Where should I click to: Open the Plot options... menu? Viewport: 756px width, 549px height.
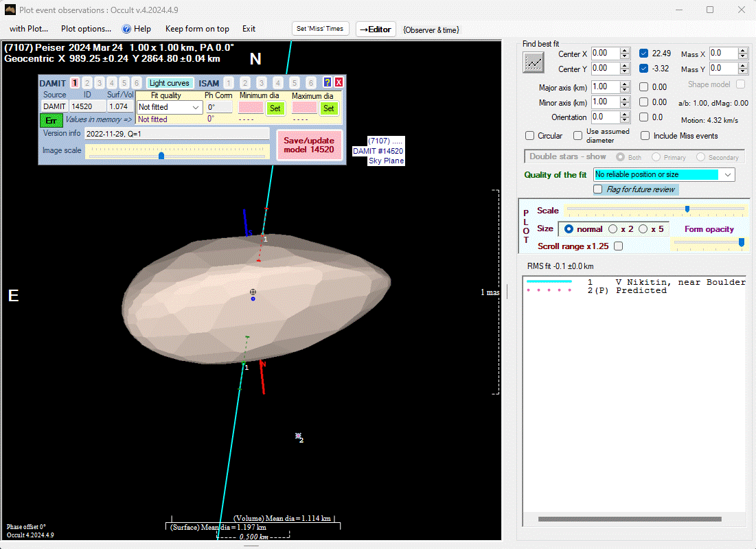(x=86, y=29)
